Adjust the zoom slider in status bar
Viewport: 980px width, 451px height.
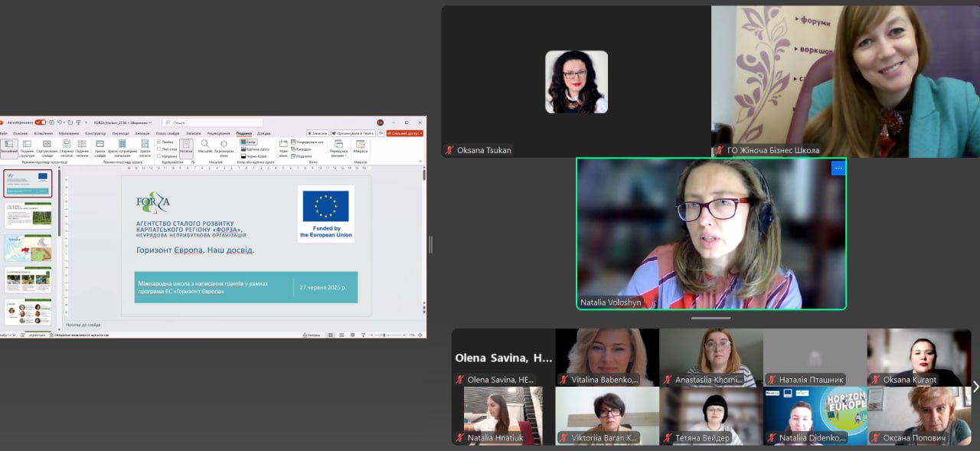[x=384, y=335]
